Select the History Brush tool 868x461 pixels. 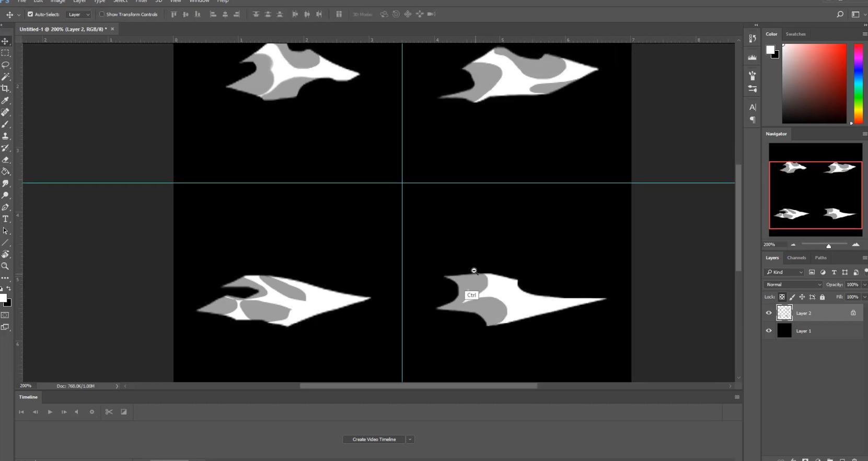5,148
